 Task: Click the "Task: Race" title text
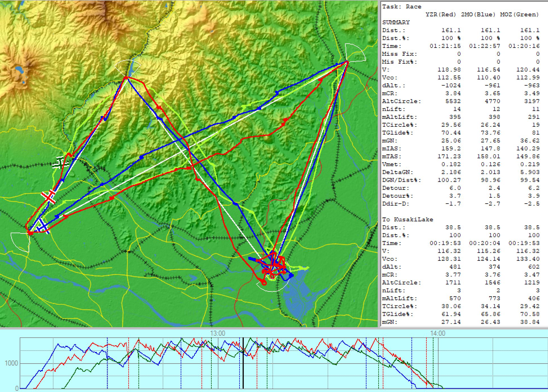click(x=402, y=6)
